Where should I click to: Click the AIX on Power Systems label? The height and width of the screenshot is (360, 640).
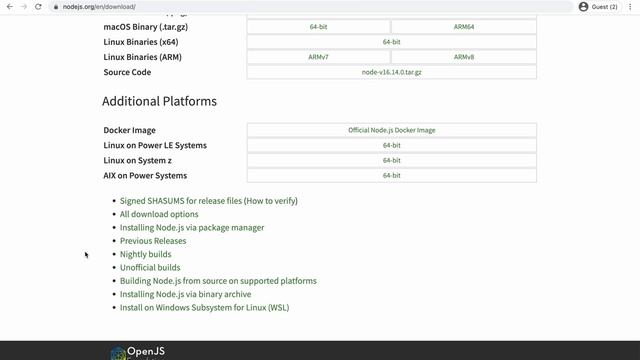[x=145, y=176]
